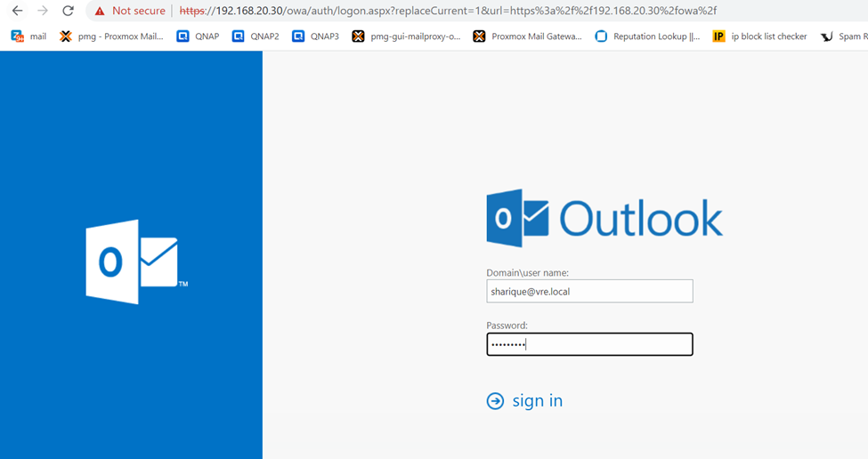The width and height of the screenshot is (868, 459).
Task: Open the QNAP bookmark
Action: [x=198, y=36]
